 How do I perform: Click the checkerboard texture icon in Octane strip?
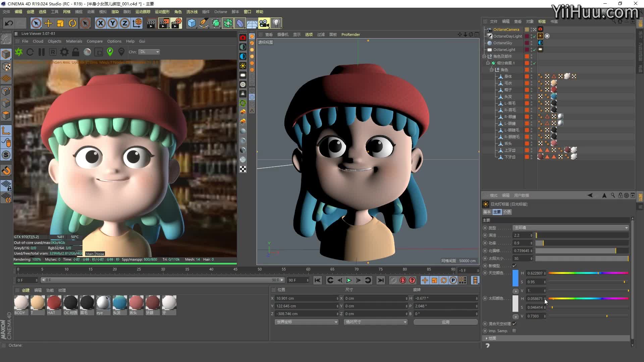coord(243,169)
